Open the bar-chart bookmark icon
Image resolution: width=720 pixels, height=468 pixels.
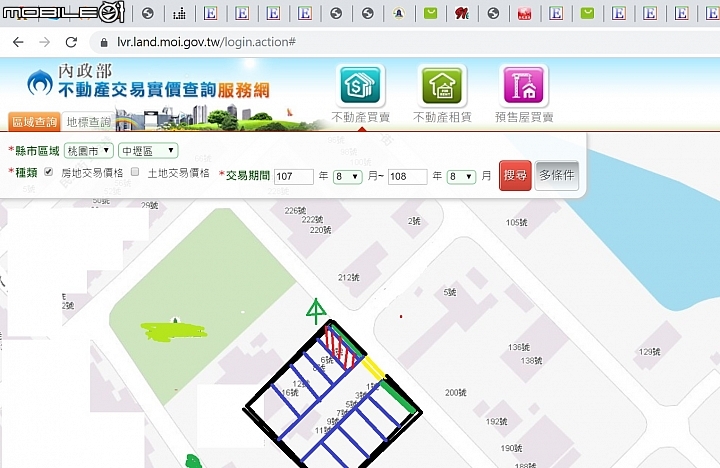(179, 13)
